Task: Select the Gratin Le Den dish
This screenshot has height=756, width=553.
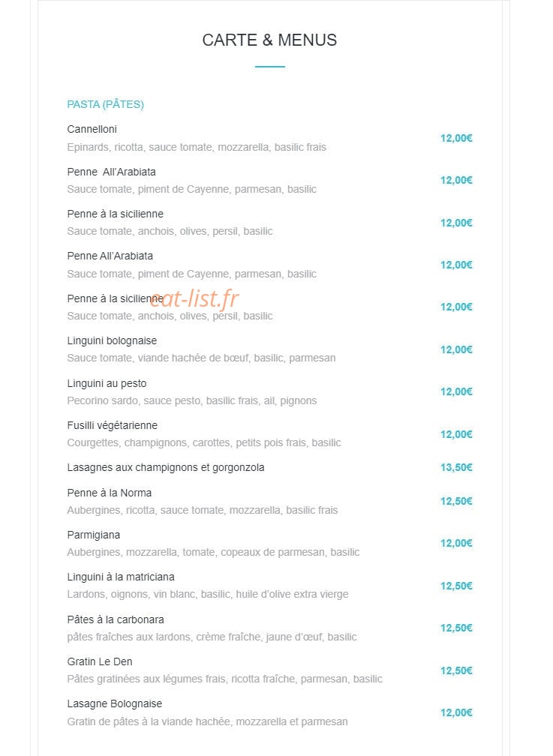Action: 99,661
